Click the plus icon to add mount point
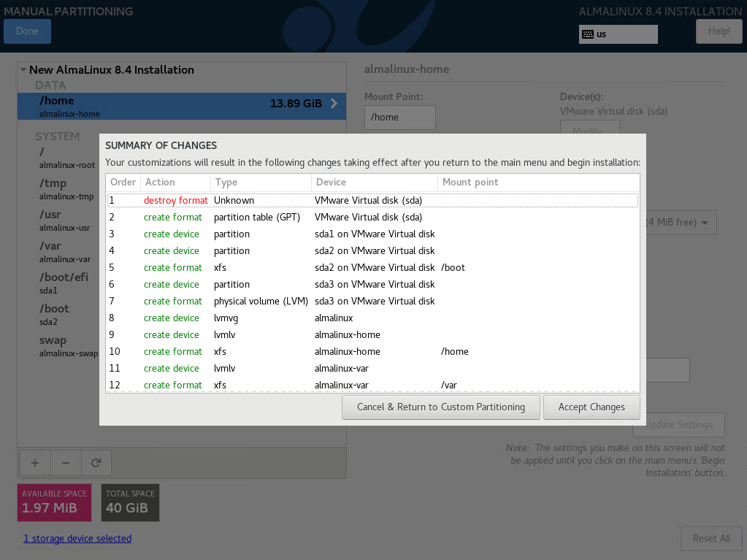Image resolution: width=747 pixels, height=560 pixels. tap(35, 462)
